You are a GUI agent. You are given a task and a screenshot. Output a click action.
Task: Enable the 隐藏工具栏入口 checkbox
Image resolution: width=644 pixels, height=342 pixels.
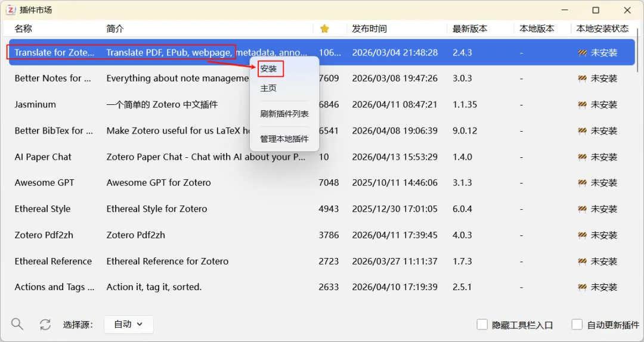(x=482, y=324)
